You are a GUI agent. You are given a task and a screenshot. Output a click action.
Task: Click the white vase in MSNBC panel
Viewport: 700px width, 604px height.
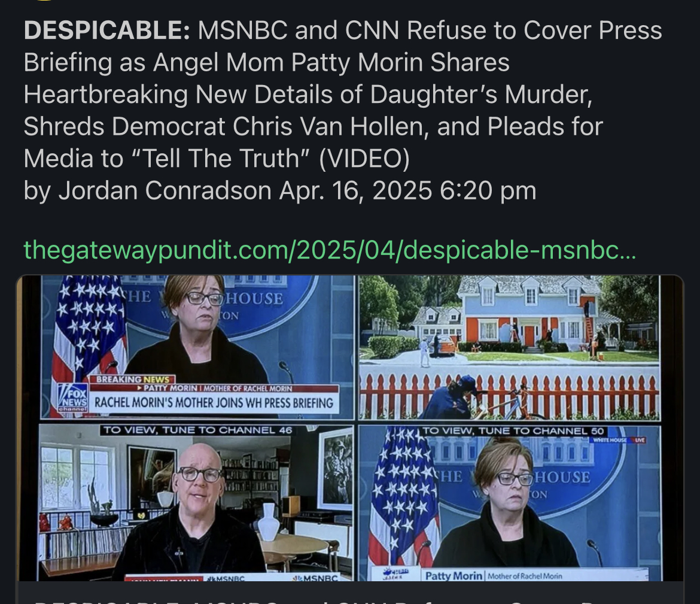[x=268, y=521]
